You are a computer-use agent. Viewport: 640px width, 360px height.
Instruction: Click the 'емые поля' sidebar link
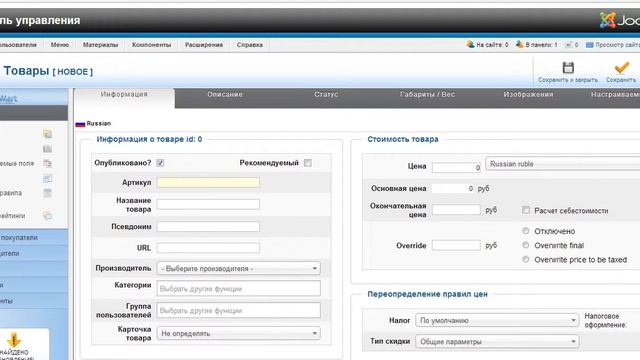click(17, 164)
